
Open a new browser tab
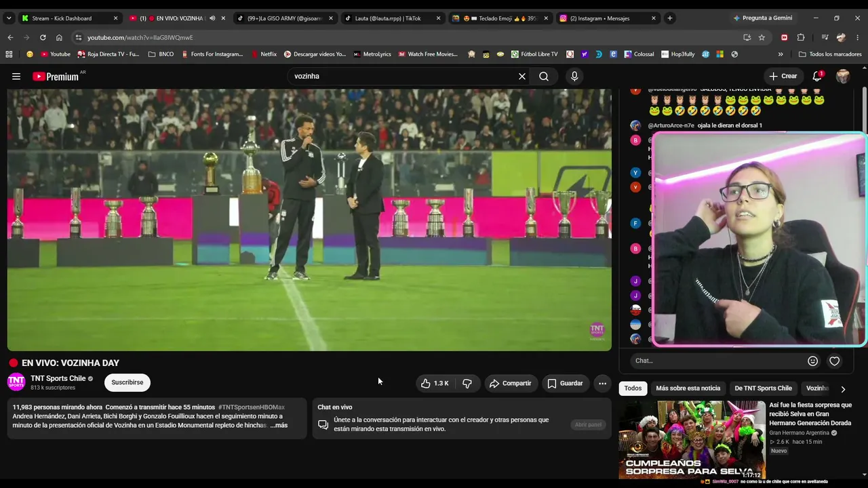click(x=670, y=18)
